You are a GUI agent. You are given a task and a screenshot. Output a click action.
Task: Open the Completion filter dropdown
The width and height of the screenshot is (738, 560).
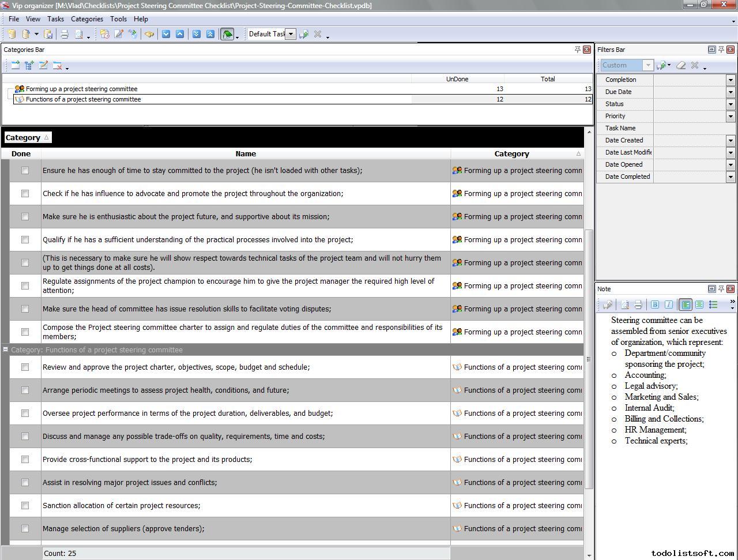click(731, 80)
